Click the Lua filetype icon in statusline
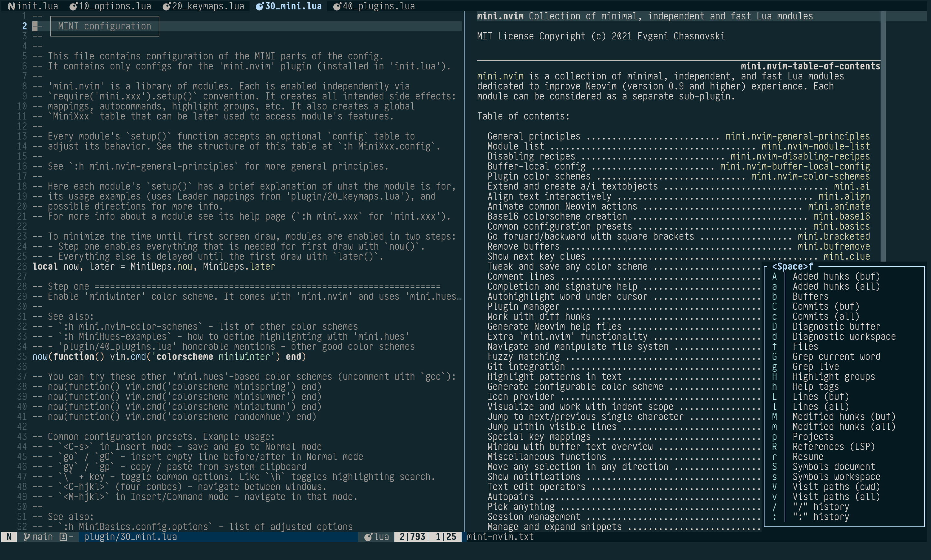 tap(368, 537)
